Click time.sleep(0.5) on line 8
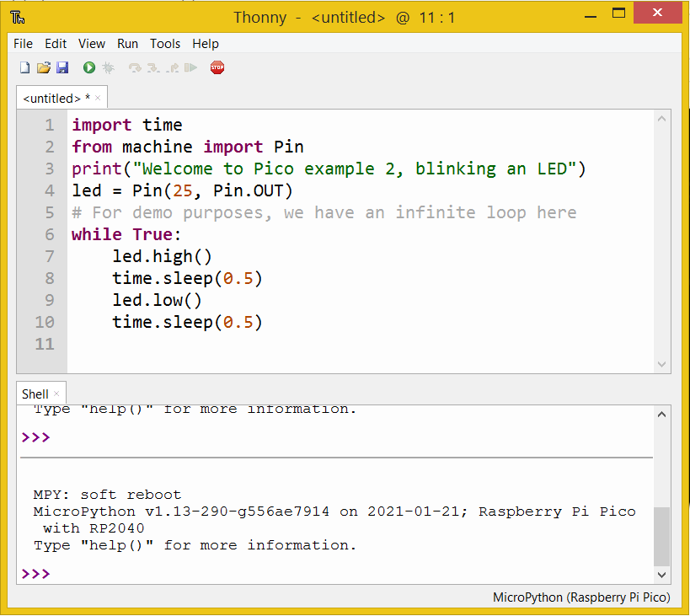 (188, 279)
